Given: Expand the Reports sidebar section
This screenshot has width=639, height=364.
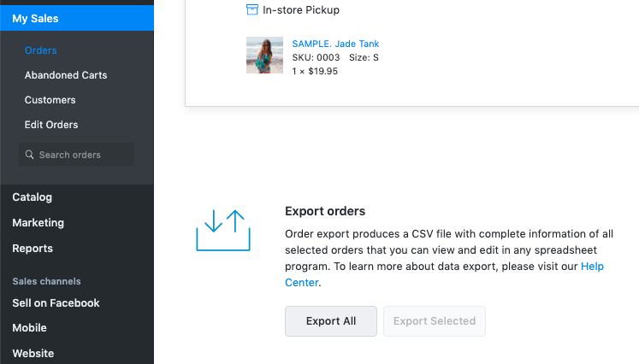Looking at the screenshot, I should tap(33, 249).
